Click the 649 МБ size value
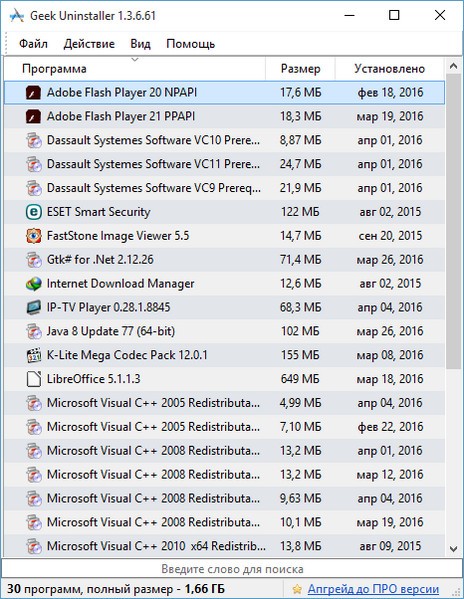 (300, 379)
